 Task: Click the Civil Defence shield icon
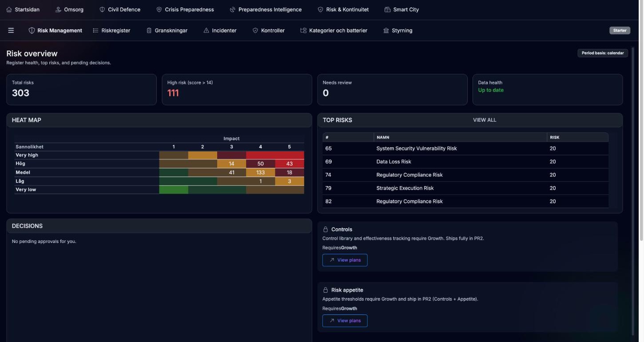pos(102,10)
